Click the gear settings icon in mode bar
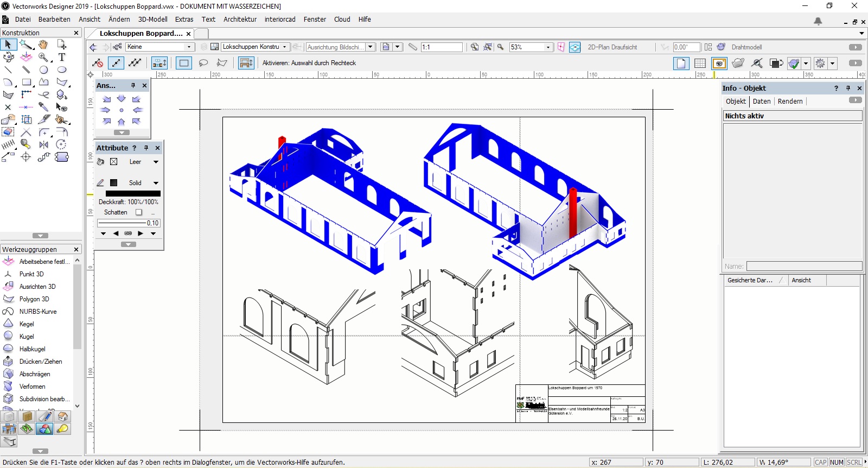The image size is (868, 468). coord(820,63)
